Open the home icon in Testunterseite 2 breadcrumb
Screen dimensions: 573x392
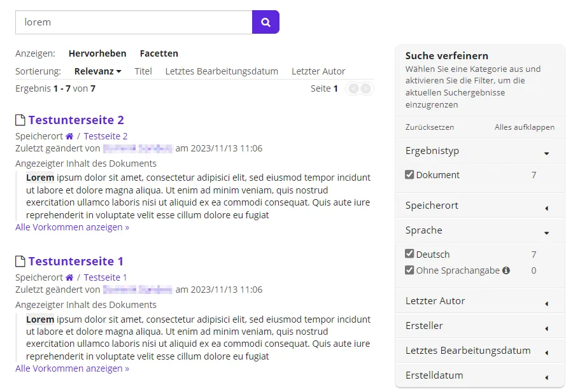coord(69,136)
